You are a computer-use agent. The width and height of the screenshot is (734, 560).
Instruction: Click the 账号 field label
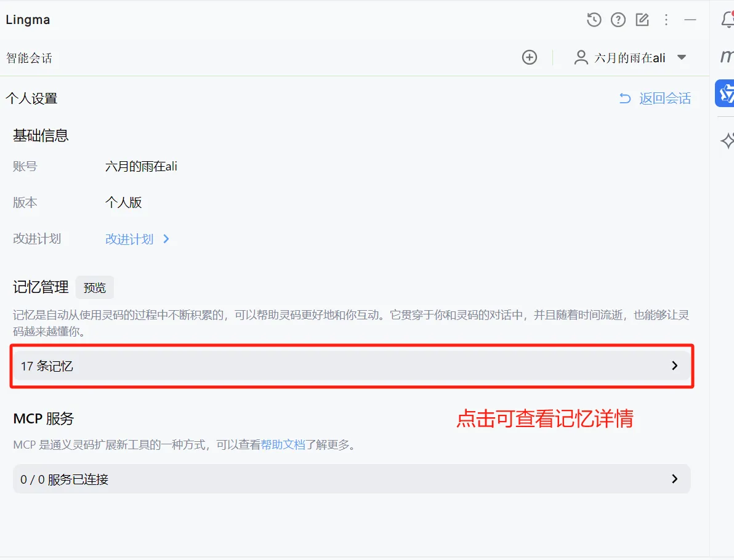click(25, 166)
